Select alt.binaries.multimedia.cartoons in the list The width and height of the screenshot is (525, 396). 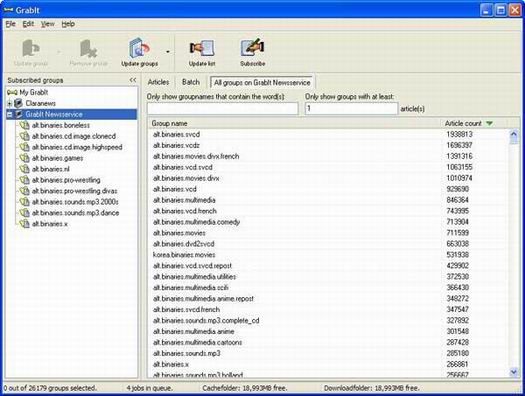328,342
